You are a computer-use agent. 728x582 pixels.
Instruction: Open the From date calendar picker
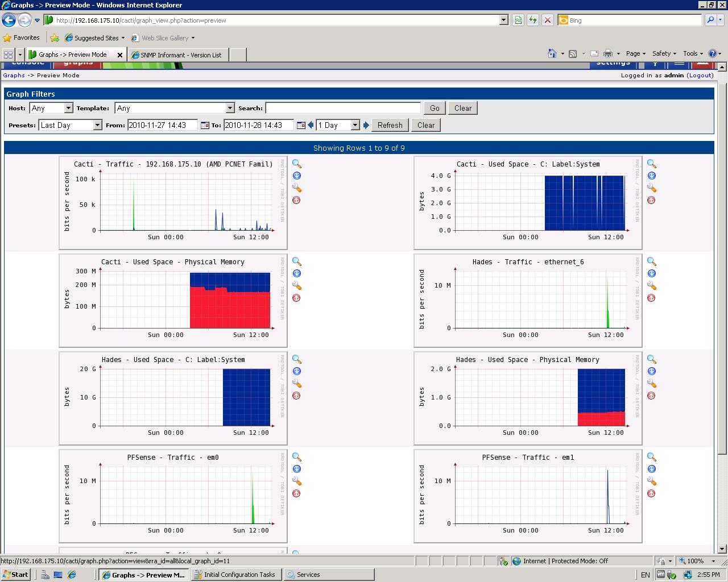205,125
